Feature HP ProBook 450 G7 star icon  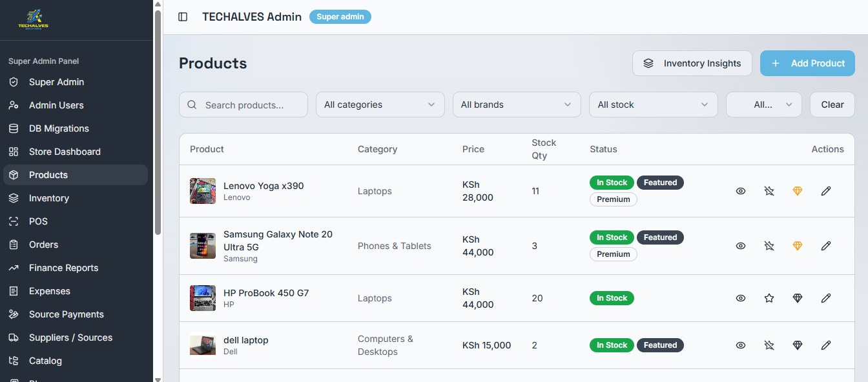point(769,298)
